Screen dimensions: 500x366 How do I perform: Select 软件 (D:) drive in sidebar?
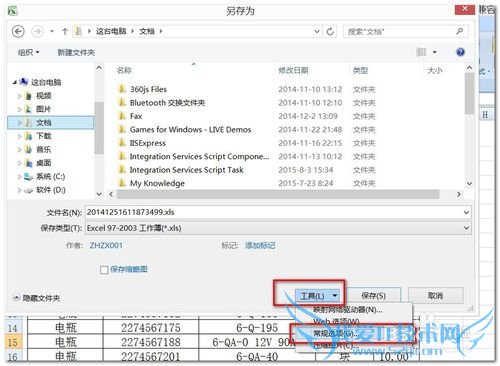51,190
